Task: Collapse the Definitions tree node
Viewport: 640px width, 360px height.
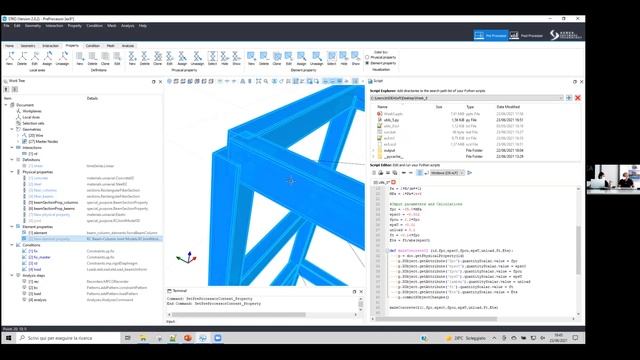Action: [x=12, y=160]
